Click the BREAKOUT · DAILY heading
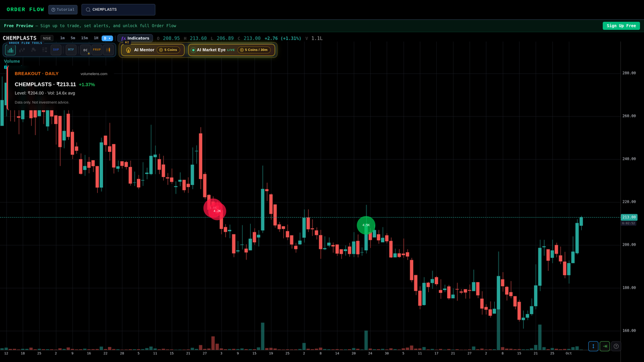The width and height of the screenshot is (644, 362). pyautogui.click(x=36, y=73)
